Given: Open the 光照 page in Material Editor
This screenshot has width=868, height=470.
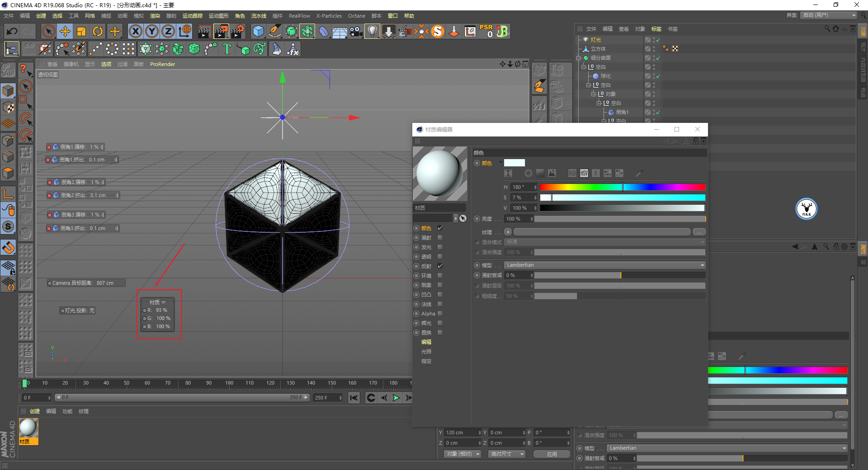Looking at the screenshot, I should [426, 352].
